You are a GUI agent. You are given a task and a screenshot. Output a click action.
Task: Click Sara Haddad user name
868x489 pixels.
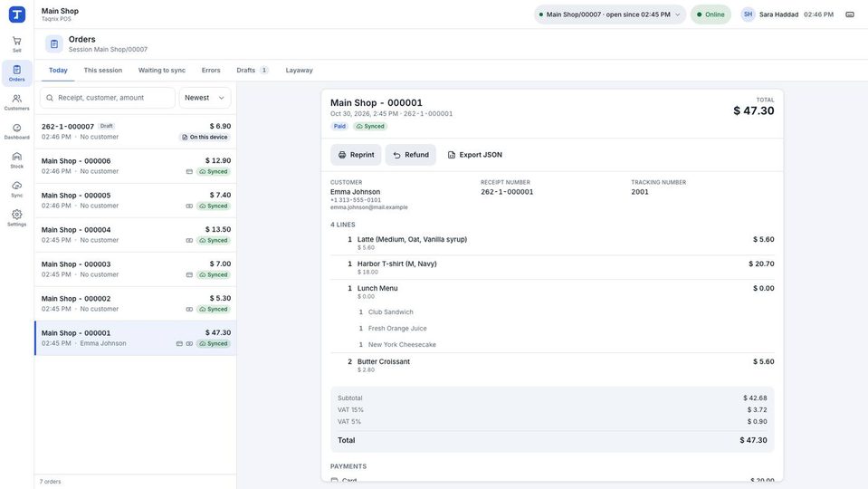tap(779, 14)
